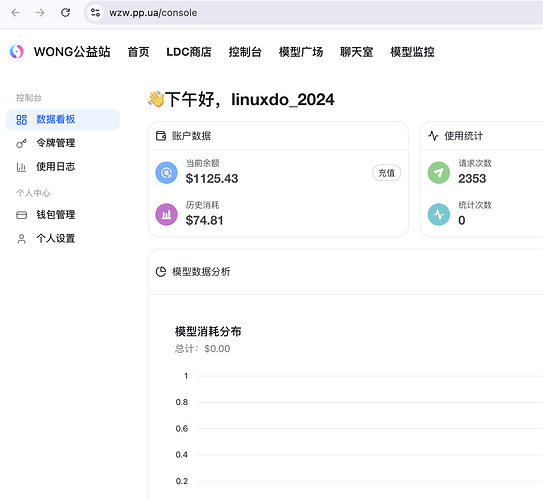
Task: Click the 控制台 sidebar section label
Action: click(29, 98)
